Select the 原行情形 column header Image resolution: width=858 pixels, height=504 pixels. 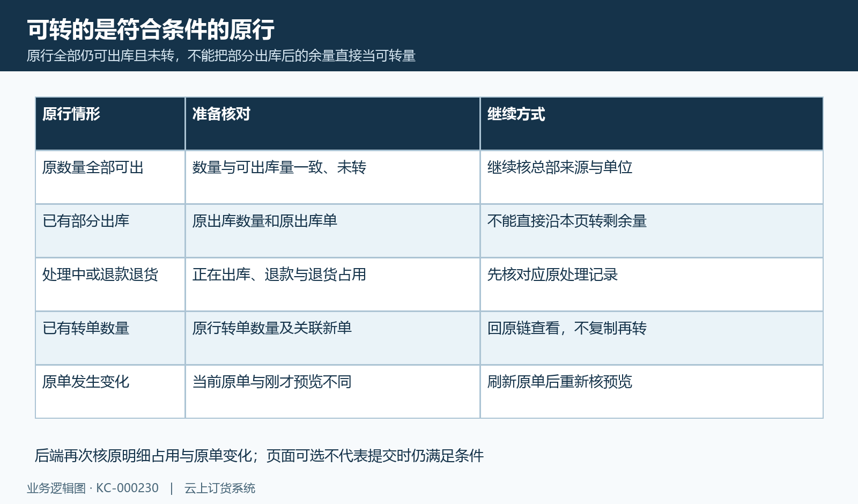tap(110, 124)
